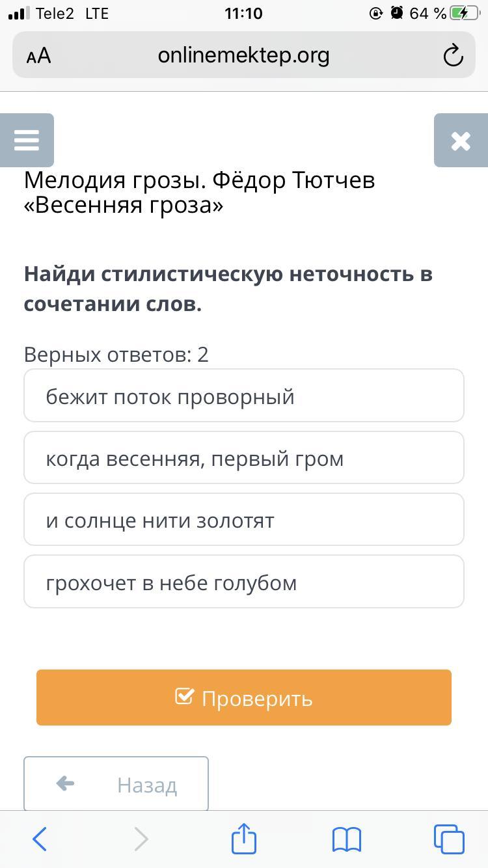Go back with the Назад button
The height and width of the screenshot is (868, 488).
[x=116, y=784]
